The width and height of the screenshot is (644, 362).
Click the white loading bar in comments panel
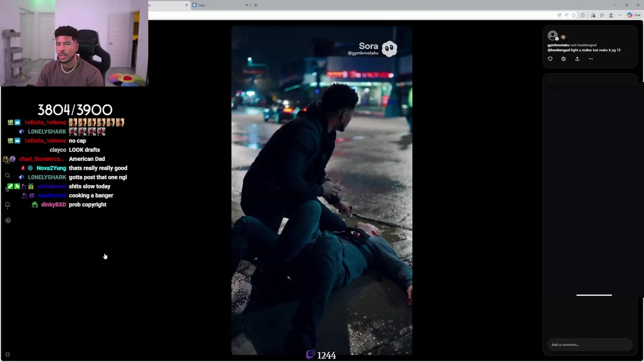[594, 295]
